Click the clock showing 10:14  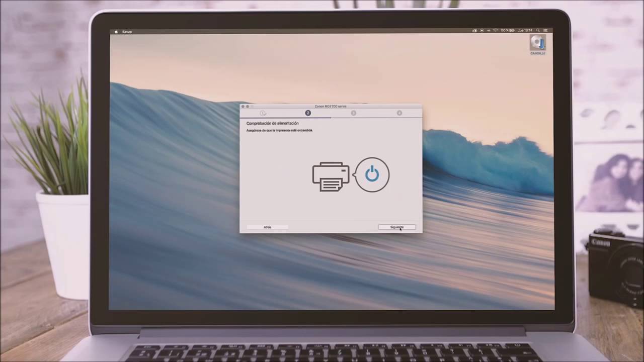pyautogui.click(x=525, y=31)
